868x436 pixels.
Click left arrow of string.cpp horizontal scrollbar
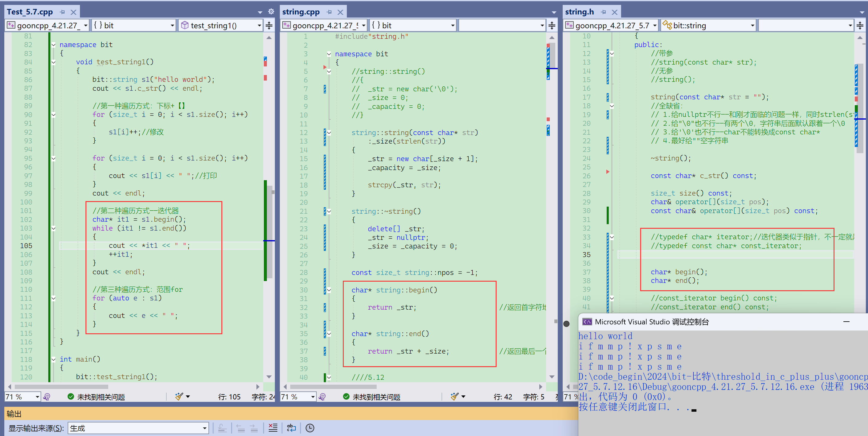(x=285, y=387)
